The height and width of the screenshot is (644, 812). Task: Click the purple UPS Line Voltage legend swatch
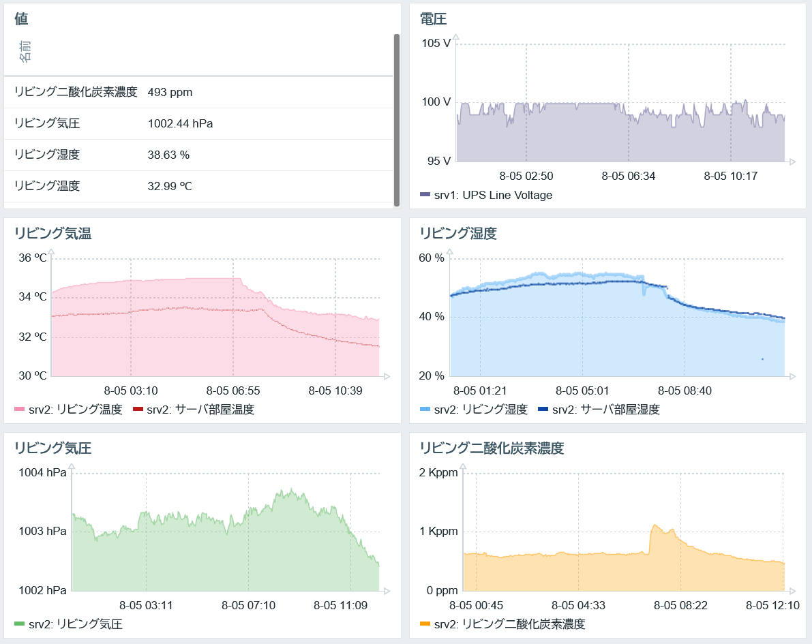pyautogui.click(x=425, y=195)
